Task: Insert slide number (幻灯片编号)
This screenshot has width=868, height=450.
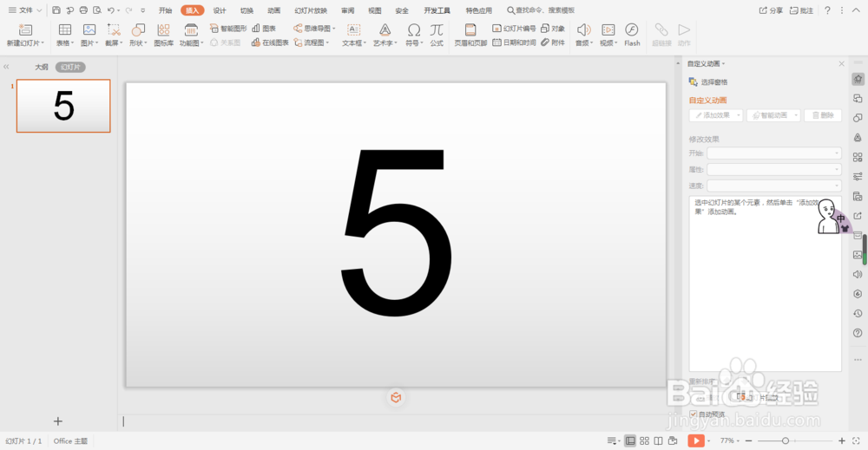Action: tap(514, 29)
